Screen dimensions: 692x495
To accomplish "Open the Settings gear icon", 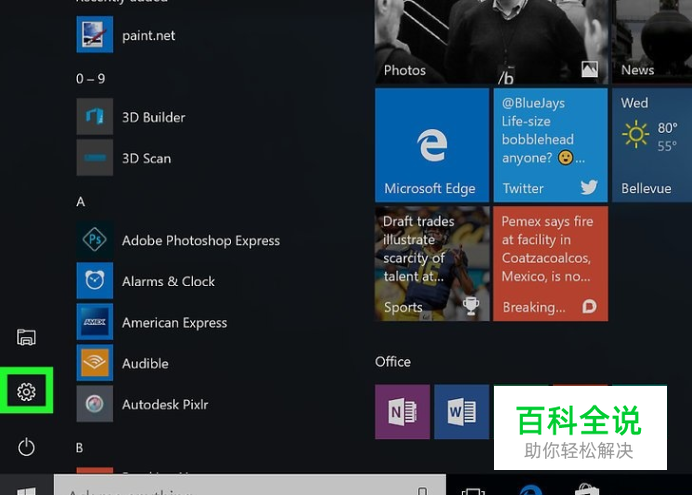I will pyautogui.click(x=26, y=391).
